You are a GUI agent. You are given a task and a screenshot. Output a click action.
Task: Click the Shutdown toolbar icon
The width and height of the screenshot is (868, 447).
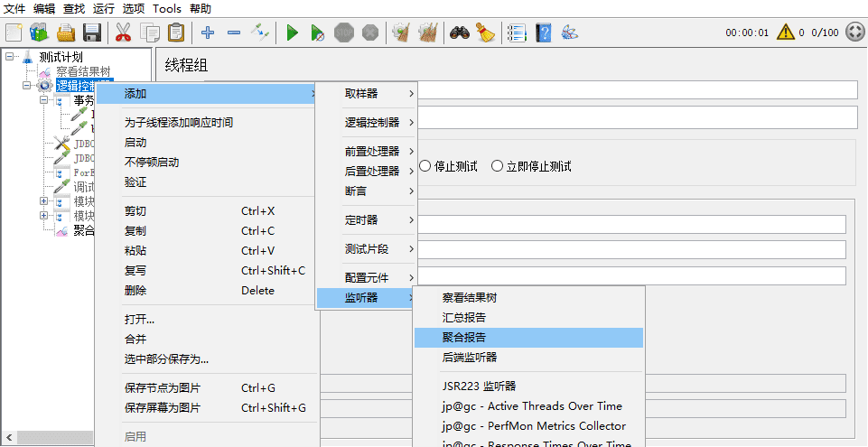(x=370, y=33)
